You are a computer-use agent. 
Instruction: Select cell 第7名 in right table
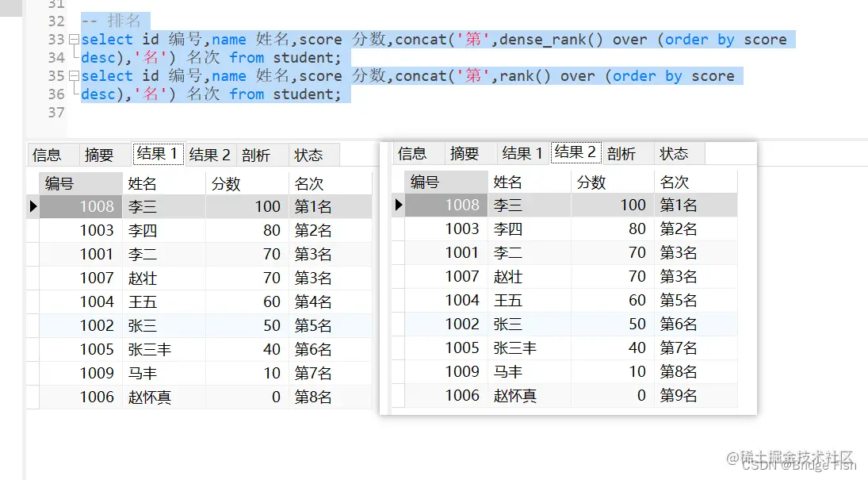coord(695,348)
